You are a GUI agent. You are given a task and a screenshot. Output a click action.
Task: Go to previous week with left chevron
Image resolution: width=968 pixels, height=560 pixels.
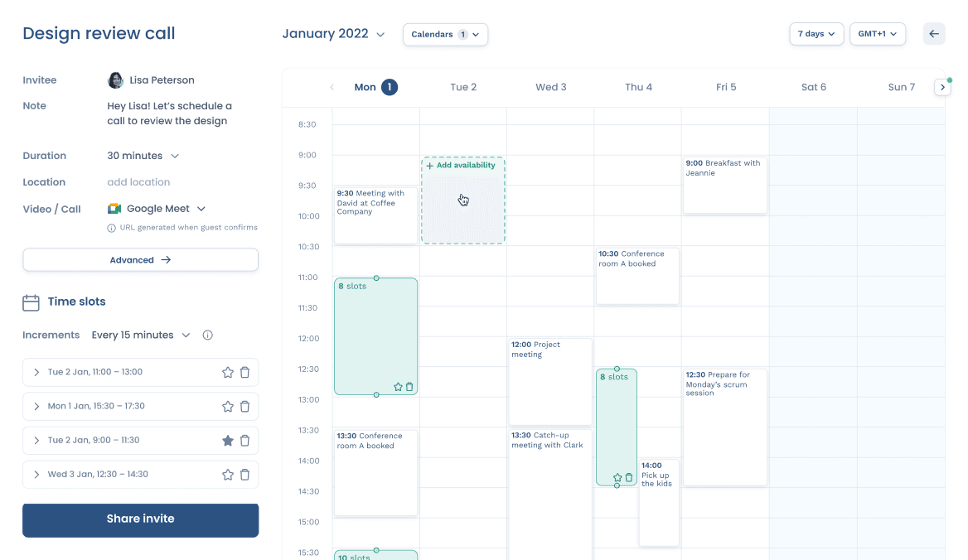332,87
